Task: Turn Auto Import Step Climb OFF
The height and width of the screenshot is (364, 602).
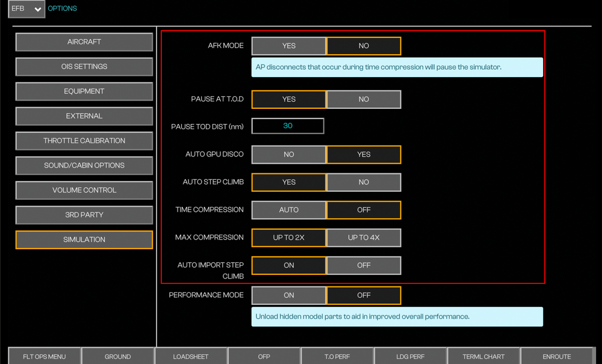Action: pos(364,265)
